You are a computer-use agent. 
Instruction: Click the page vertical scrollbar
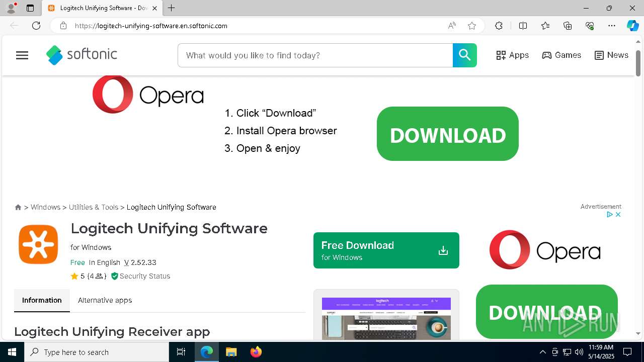point(638,63)
